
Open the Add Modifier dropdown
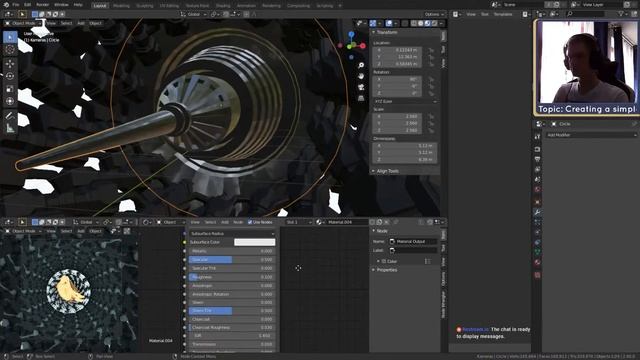pos(591,135)
